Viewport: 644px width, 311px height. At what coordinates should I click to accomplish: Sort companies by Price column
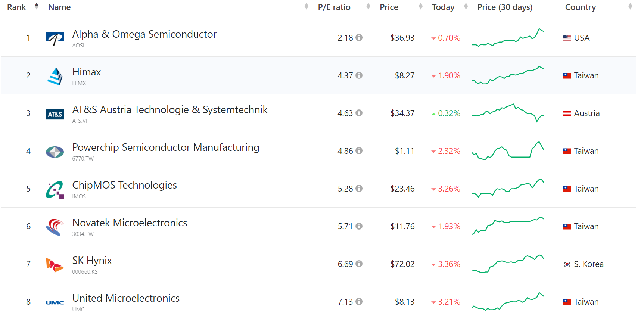[x=389, y=7]
